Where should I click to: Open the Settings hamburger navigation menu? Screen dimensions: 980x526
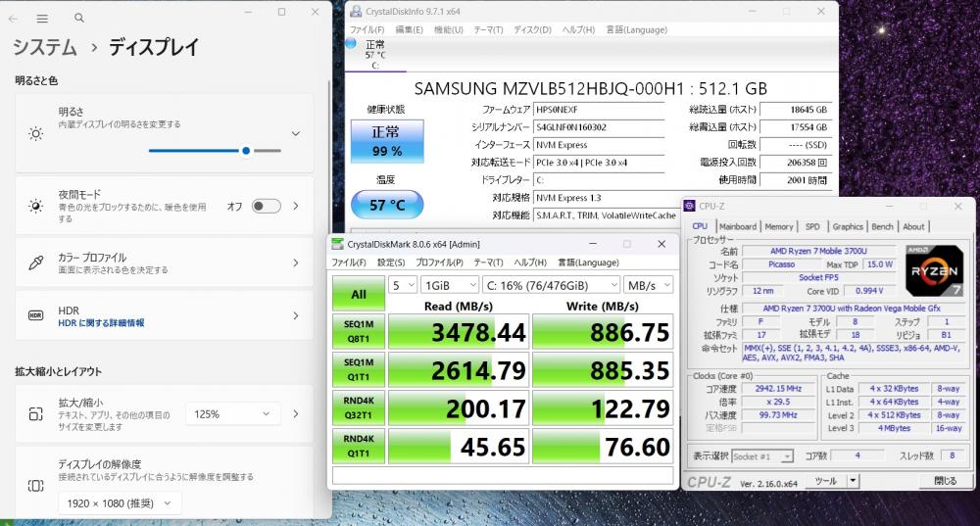[x=42, y=19]
